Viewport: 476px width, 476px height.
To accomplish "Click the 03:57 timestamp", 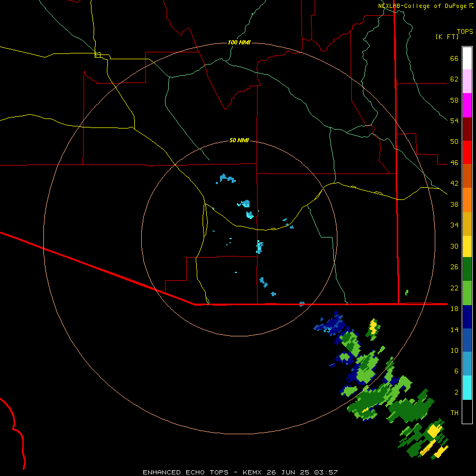I will pos(326,472).
